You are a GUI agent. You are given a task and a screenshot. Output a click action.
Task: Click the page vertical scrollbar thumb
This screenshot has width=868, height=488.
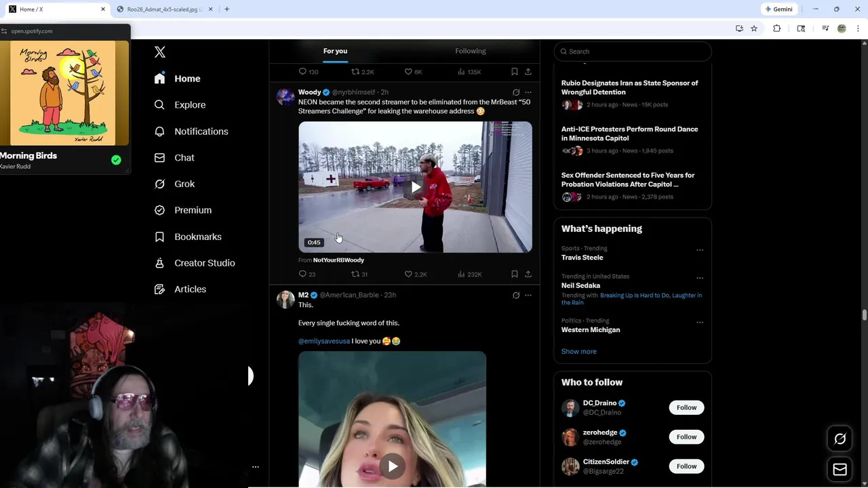pos(864,315)
